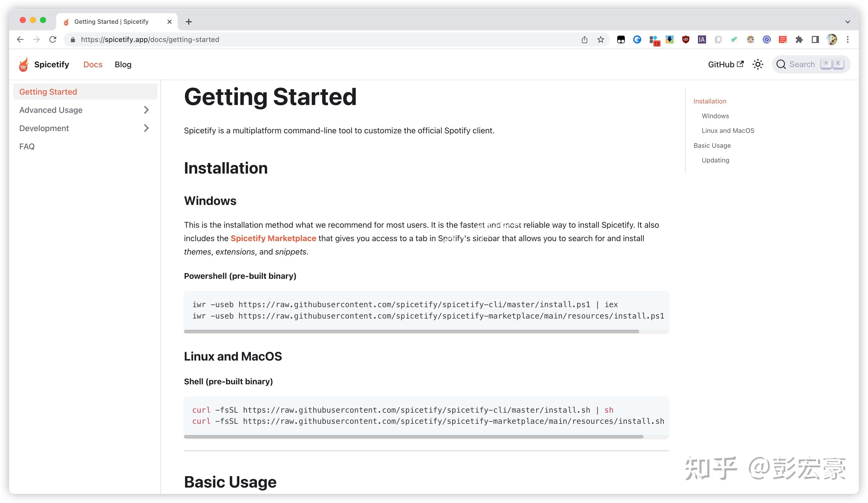This screenshot has width=868, height=503.
Task: Open Chrome's three-dot menu
Action: point(848,39)
